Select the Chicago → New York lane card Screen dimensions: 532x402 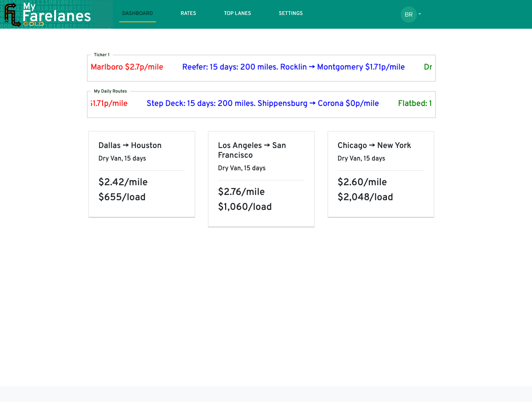[x=381, y=174]
